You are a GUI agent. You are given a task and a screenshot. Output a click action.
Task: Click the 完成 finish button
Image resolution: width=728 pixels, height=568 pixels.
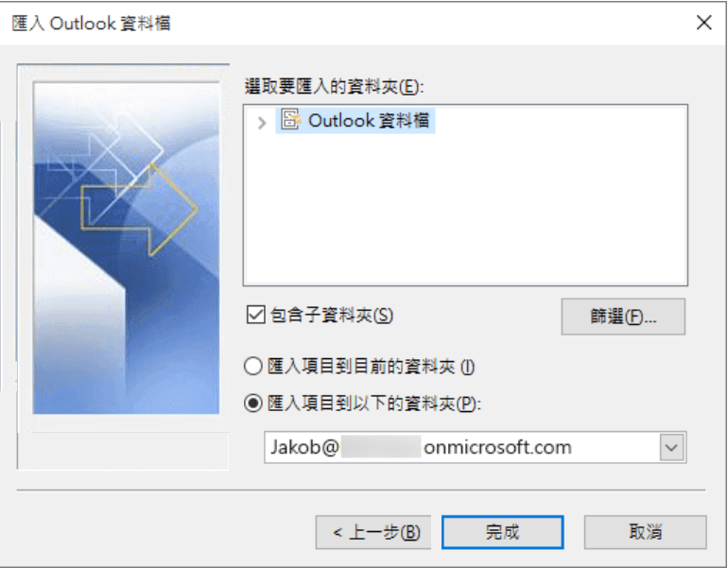tap(502, 532)
